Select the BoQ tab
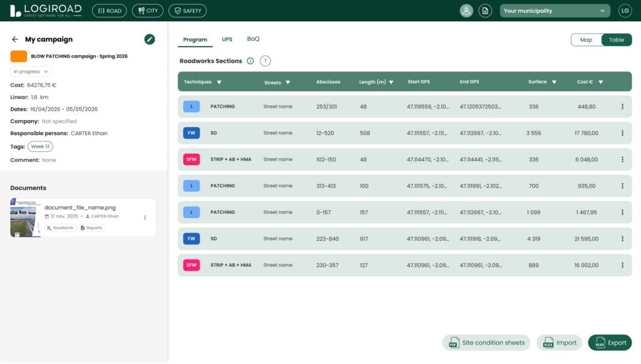The image size is (641, 364). point(253,39)
